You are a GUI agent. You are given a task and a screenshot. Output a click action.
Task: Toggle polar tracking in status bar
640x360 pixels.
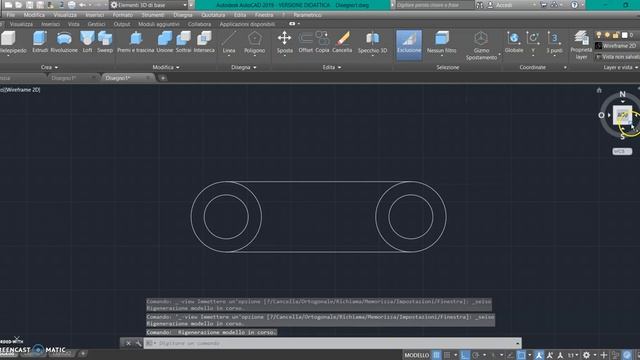coord(476,355)
